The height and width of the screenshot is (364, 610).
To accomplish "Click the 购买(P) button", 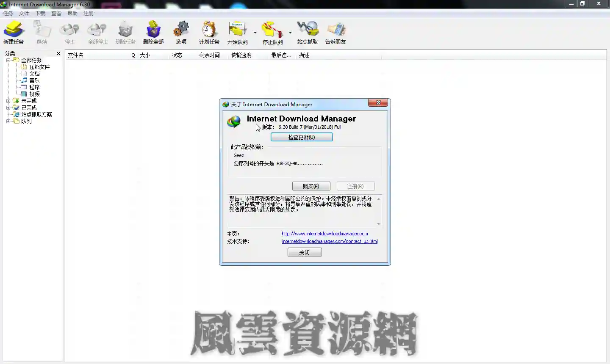I will (x=311, y=186).
